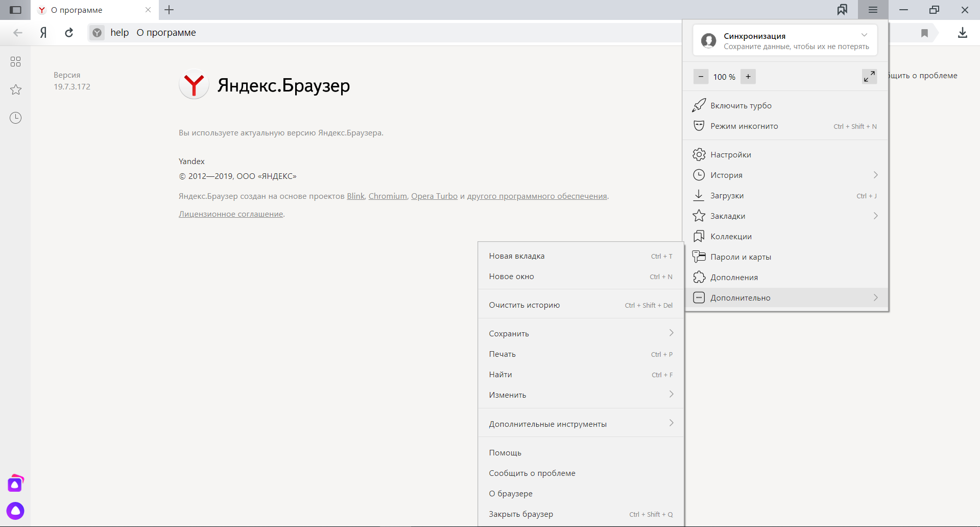Open Дополнения extensions entry
Viewport: 980px width, 527px height.
click(786, 277)
